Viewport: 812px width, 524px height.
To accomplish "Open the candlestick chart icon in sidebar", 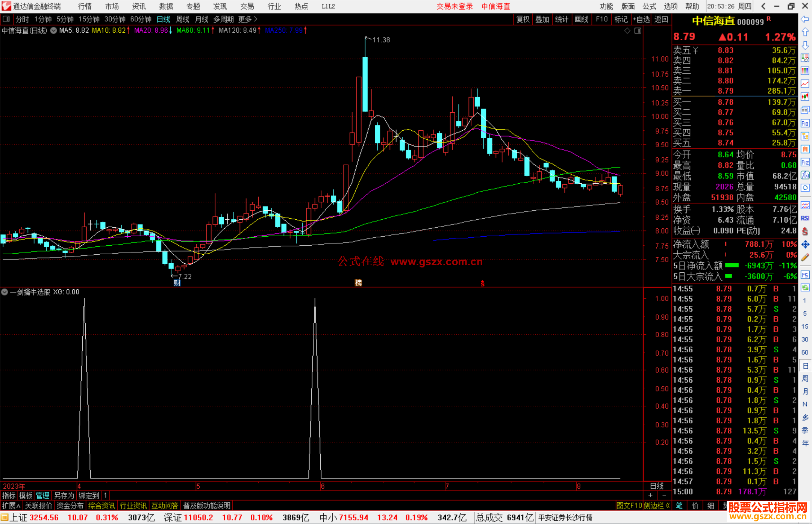I will point(805,97).
